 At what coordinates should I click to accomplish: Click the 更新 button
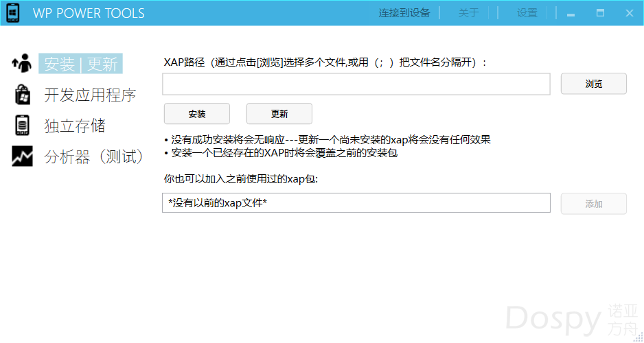point(279,114)
